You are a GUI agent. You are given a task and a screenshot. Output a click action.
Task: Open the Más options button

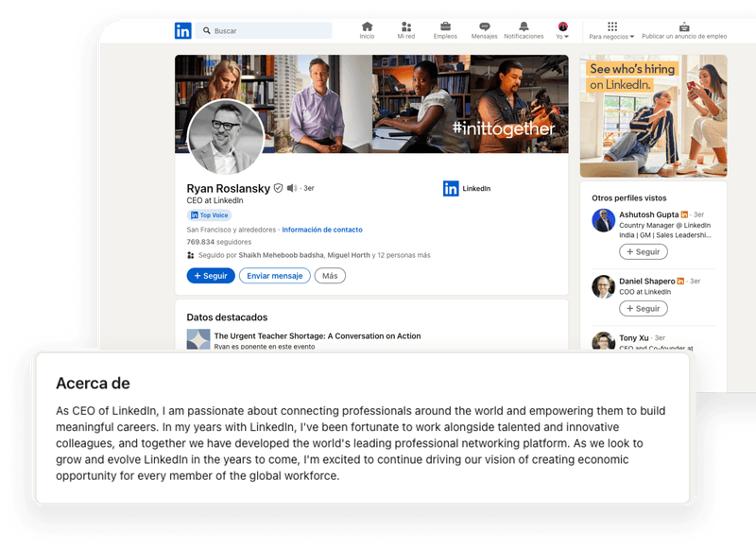click(x=330, y=276)
